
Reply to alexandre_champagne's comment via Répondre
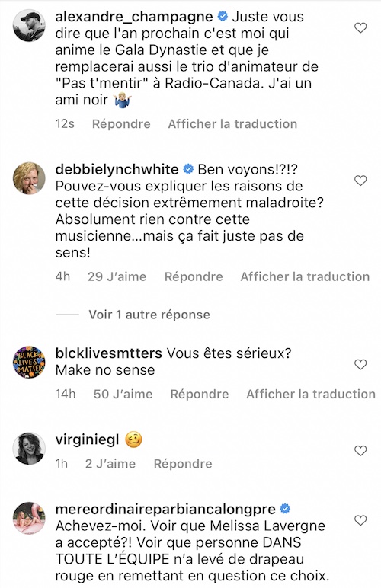tap(121, 123)
